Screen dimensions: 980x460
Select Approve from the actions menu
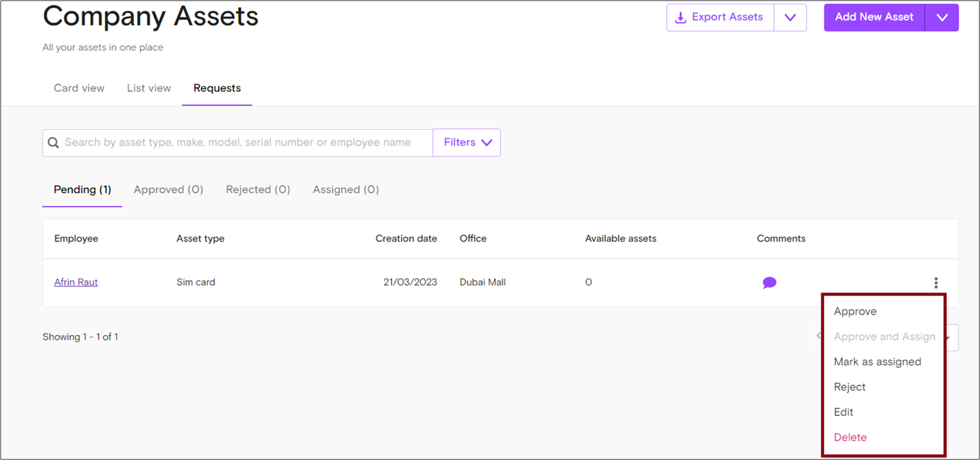point(855,311)
